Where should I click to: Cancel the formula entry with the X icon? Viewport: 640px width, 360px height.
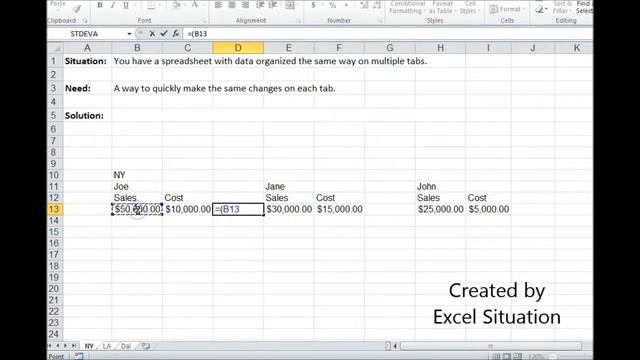(152, 34)
